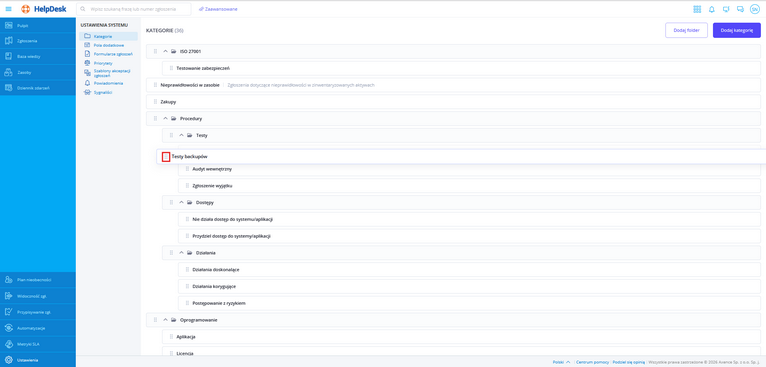Click the Powiadomienia bell icon in settings
Screen dimensions: 766x367
(87, 83)
